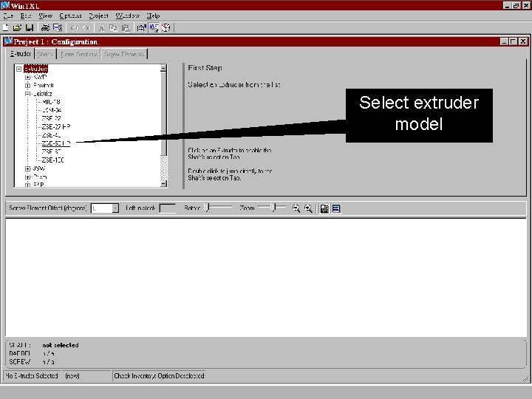Click the 'Check Inventory Option Deselected' status text
532x399 pixels.
[159, 376]
